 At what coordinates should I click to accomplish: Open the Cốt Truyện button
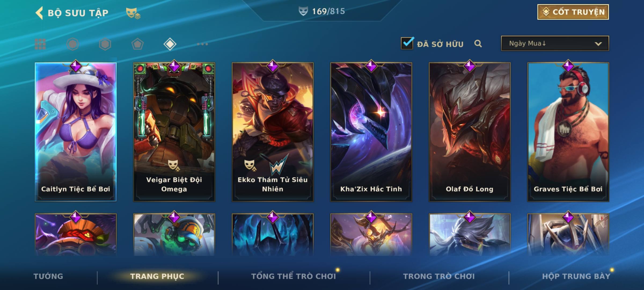point(573,12)
